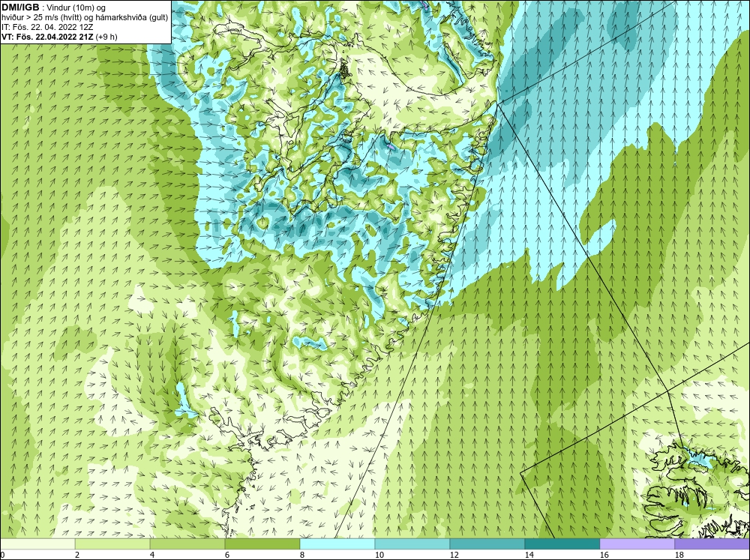Viewport: 750px width, 560px height.
Task: Select the scale label "14"
Action: tap(529, 555)
